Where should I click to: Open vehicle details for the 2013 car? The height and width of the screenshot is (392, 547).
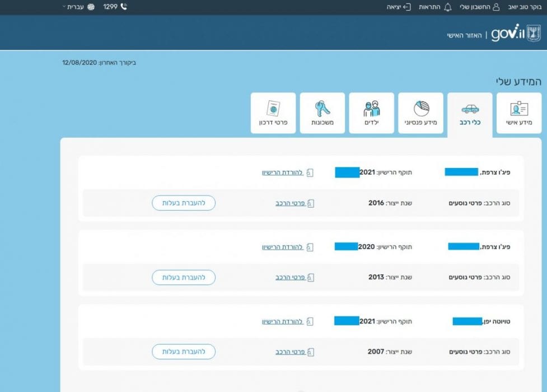pos(290,278)
